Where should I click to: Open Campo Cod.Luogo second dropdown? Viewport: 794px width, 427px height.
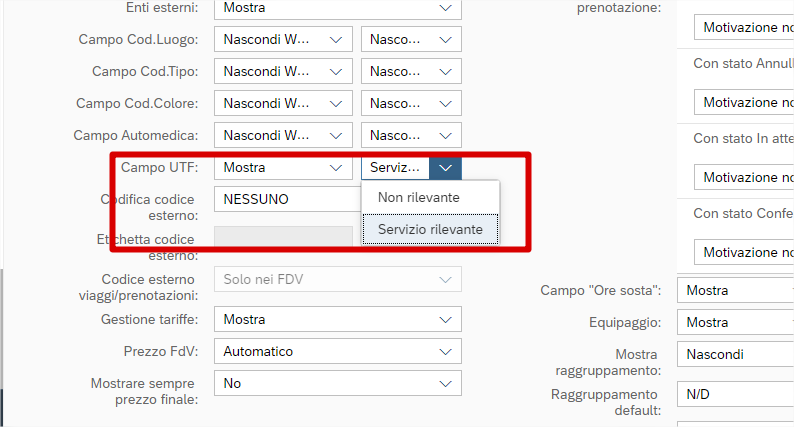tap(445, 40)
